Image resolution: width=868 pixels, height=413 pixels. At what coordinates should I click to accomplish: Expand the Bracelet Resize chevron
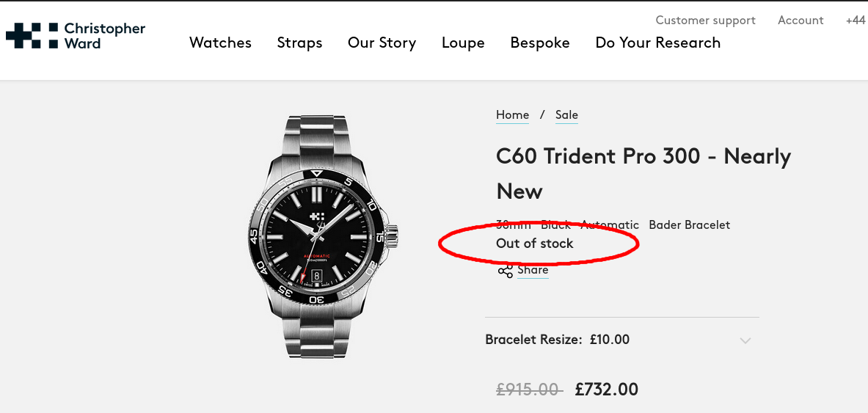pyautogui.click(x=745, y=340)
